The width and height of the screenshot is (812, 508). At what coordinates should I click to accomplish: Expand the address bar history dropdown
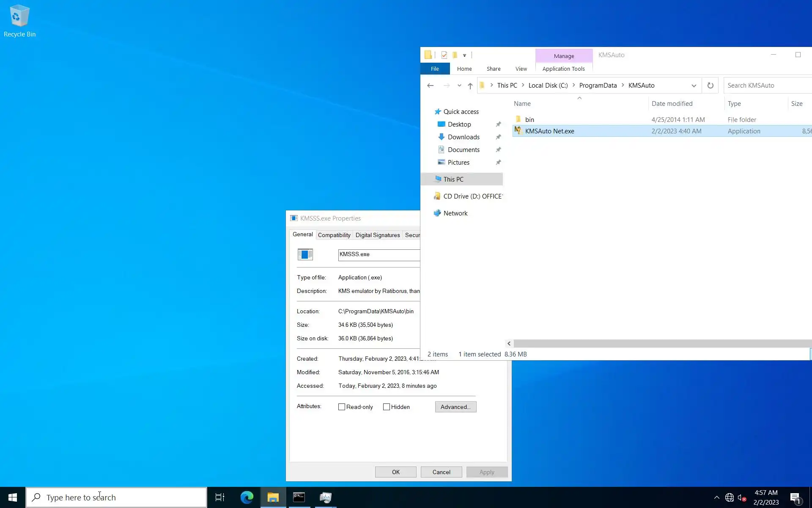pyautogui.click(x=694, y=86)
